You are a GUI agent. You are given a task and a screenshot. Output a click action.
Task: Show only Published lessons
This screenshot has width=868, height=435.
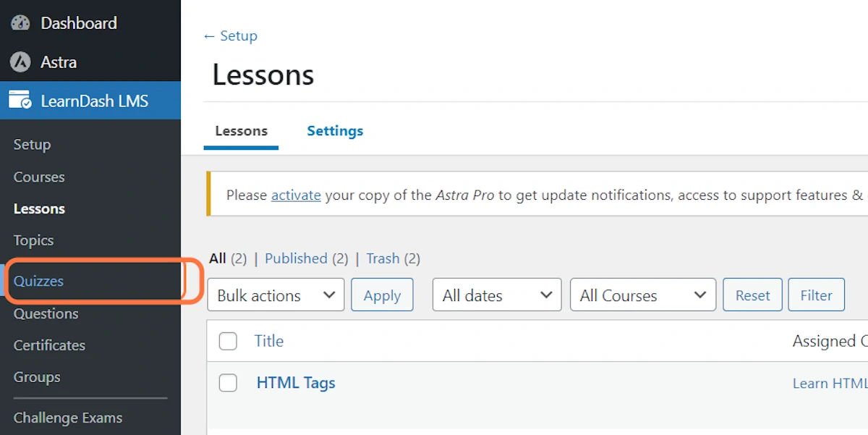click(x=296, y=258)
